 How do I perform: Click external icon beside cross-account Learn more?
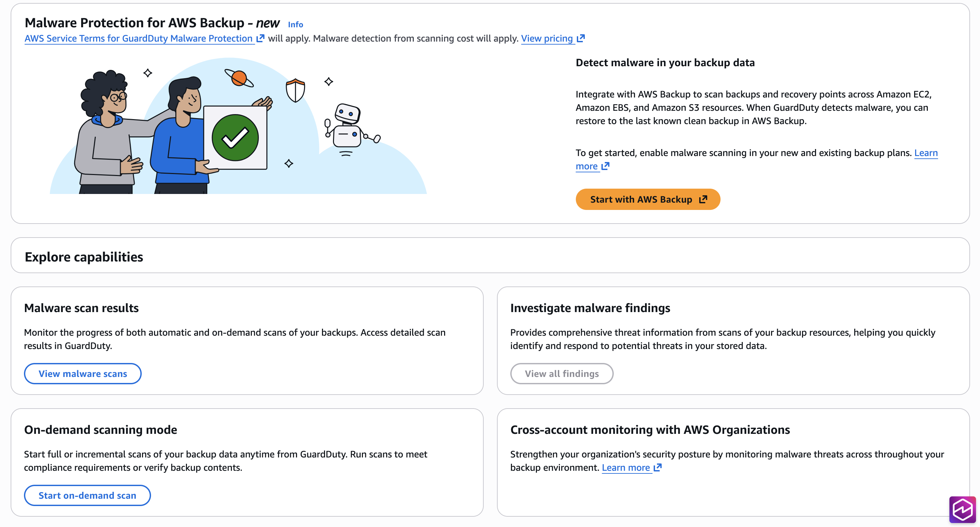(658, 468)
